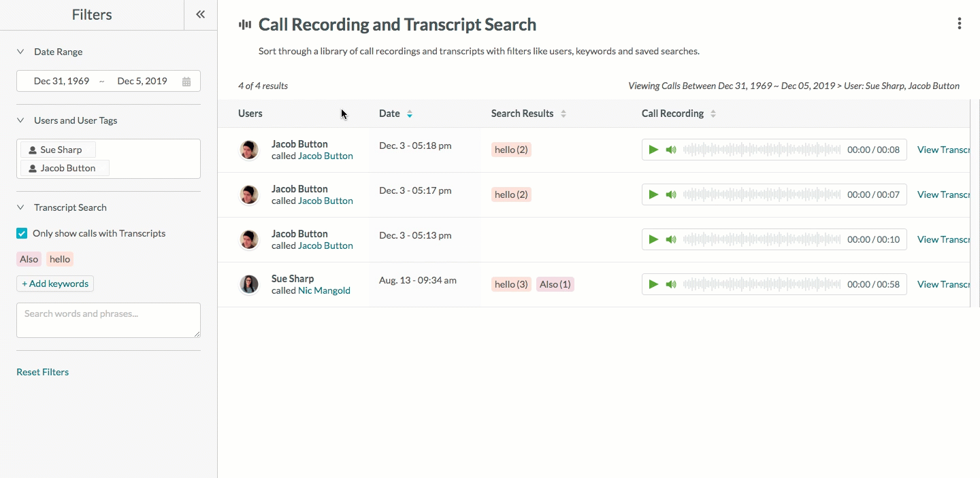The width and height of the screenshot is (980, 478).
Task: Seek in the 00:08 recording waveform
Action: 762,150
